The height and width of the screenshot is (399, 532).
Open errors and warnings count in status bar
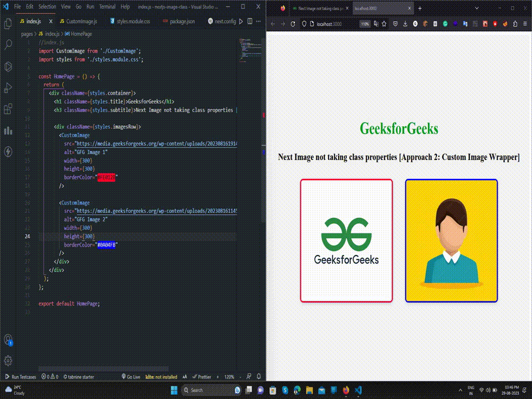[50, 377]
